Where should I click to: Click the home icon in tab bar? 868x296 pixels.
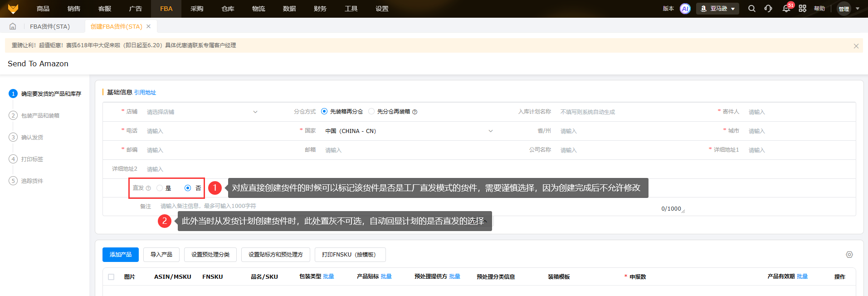[13, 26]
